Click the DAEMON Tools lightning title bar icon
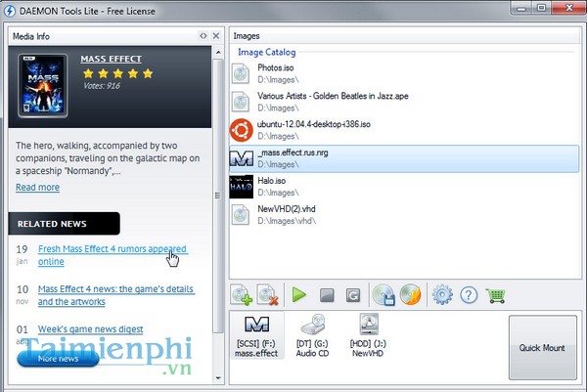 click(x=10, y=11)
